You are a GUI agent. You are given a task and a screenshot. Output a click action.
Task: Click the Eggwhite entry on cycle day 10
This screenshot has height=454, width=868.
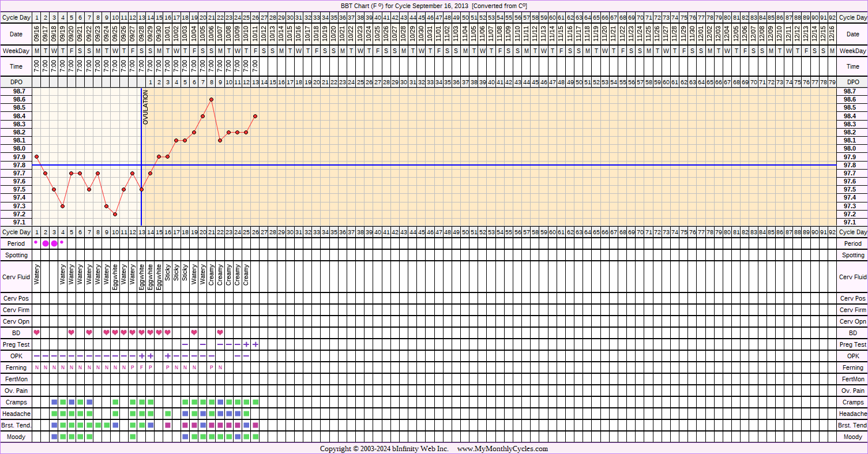115,277
